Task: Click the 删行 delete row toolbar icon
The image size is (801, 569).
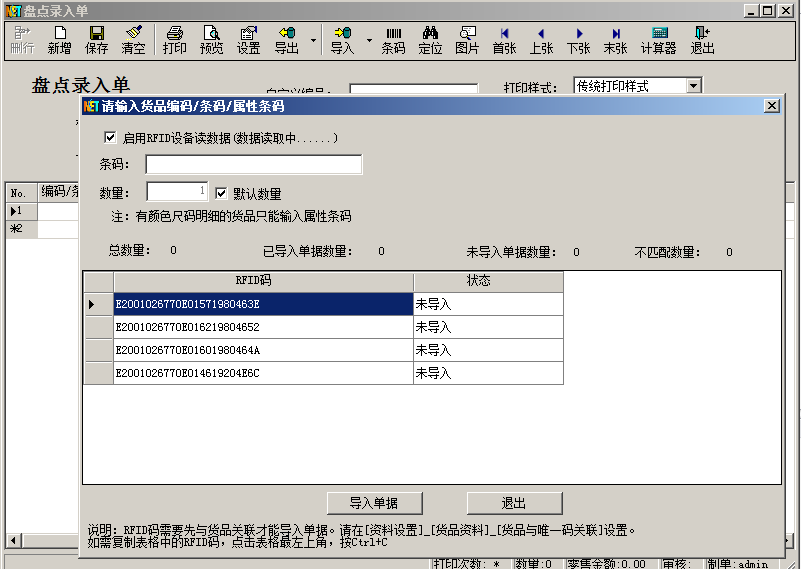Action: click(x=22, y=40)
